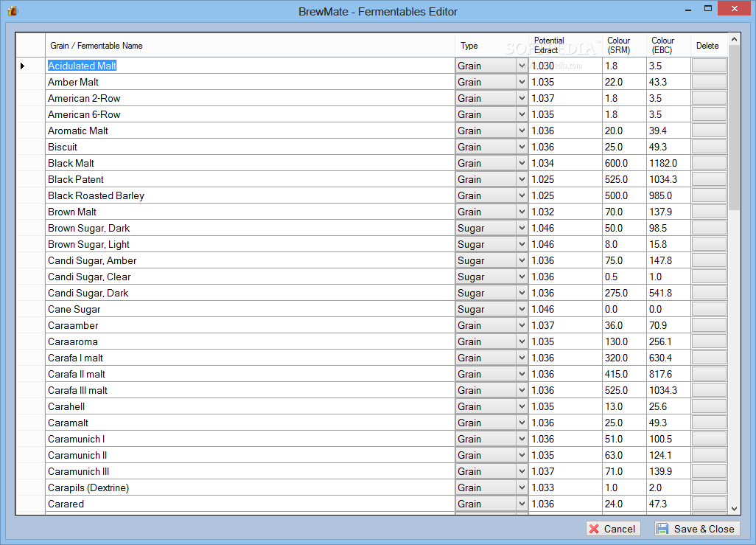Select the American 2-Row name cell
This screenshot has height=545, width=756.
[250, 99]
